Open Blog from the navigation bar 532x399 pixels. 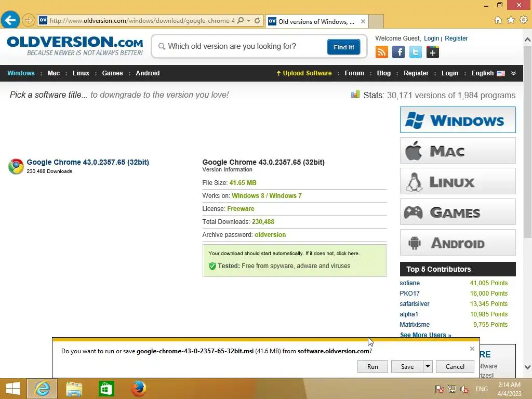coord(384,73)
